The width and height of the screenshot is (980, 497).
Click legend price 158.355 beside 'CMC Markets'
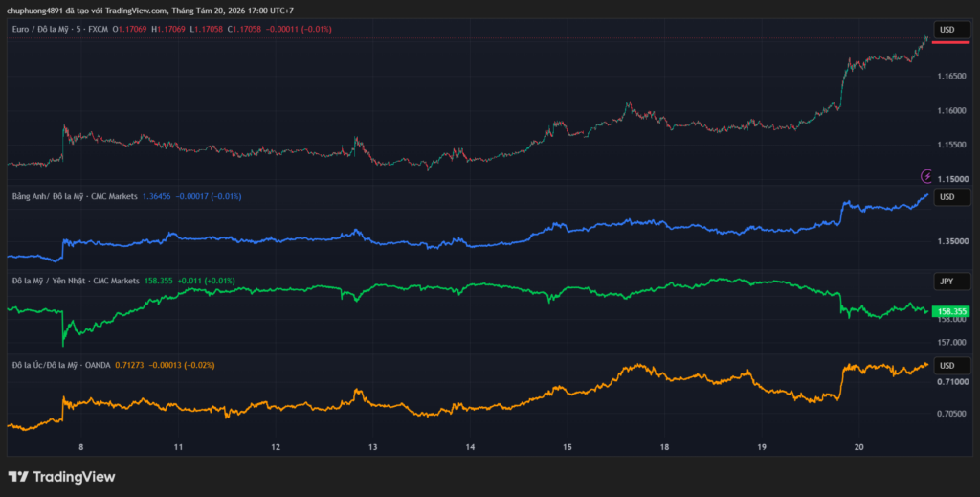(x=159, y=281)
